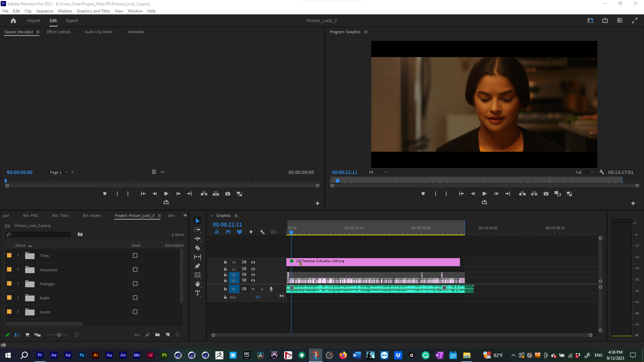Open the Program monitor Settings wrench
644x362 pixels.
pyautogui.click(x=602, y=172)
